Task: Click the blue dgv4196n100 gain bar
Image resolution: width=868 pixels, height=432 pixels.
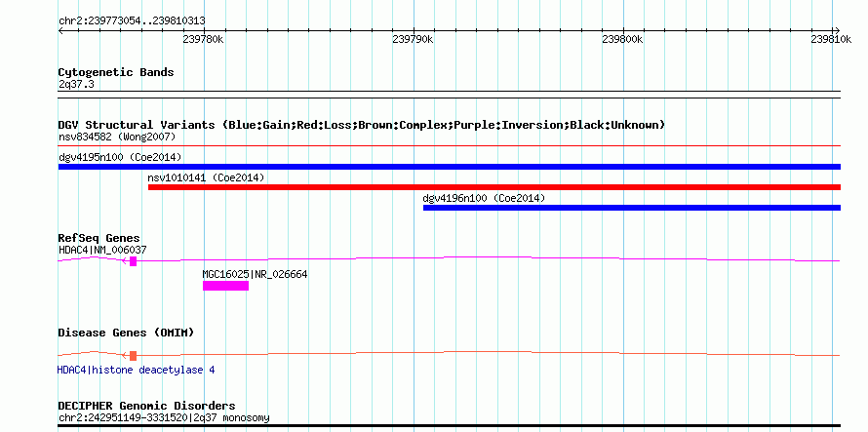Action: 632,208
